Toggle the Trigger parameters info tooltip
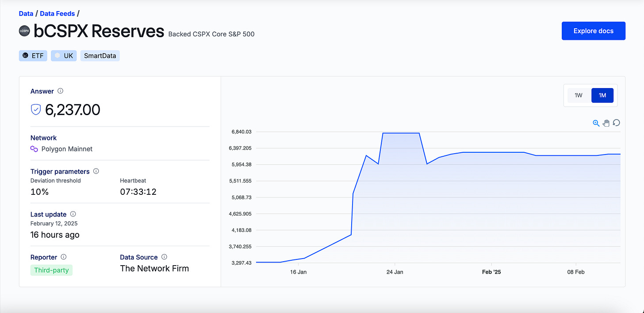The width and height of the screenshot is (644, 313). 96,171
